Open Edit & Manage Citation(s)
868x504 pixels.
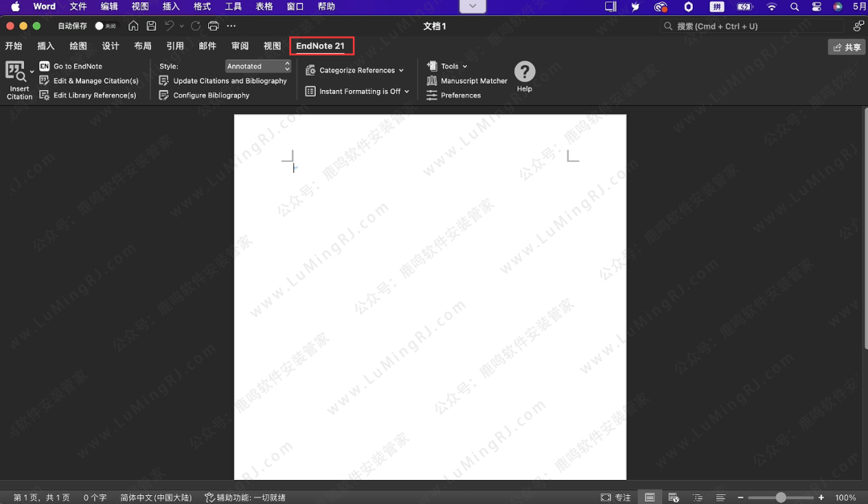point(88,81)
